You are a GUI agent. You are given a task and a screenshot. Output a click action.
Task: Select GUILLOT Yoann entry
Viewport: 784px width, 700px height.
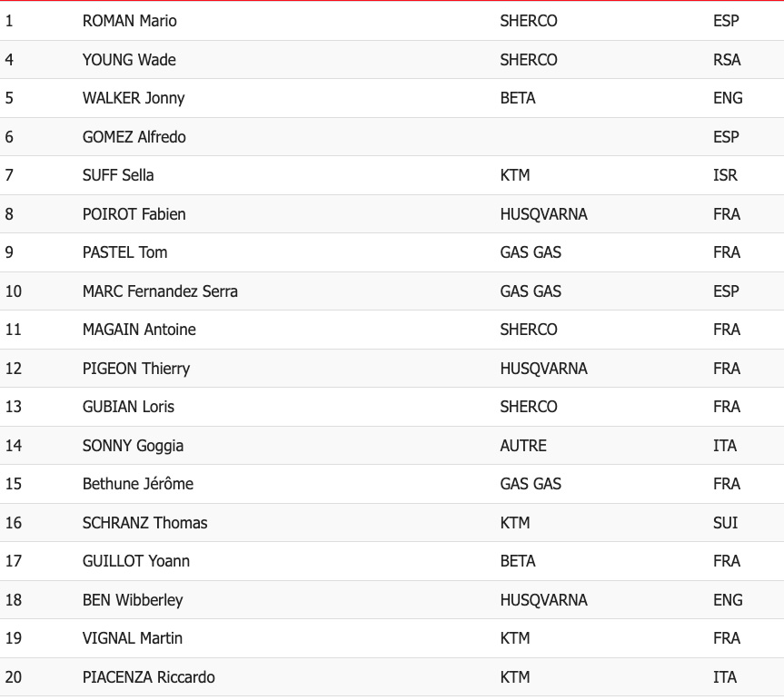(x=392, y=561)
